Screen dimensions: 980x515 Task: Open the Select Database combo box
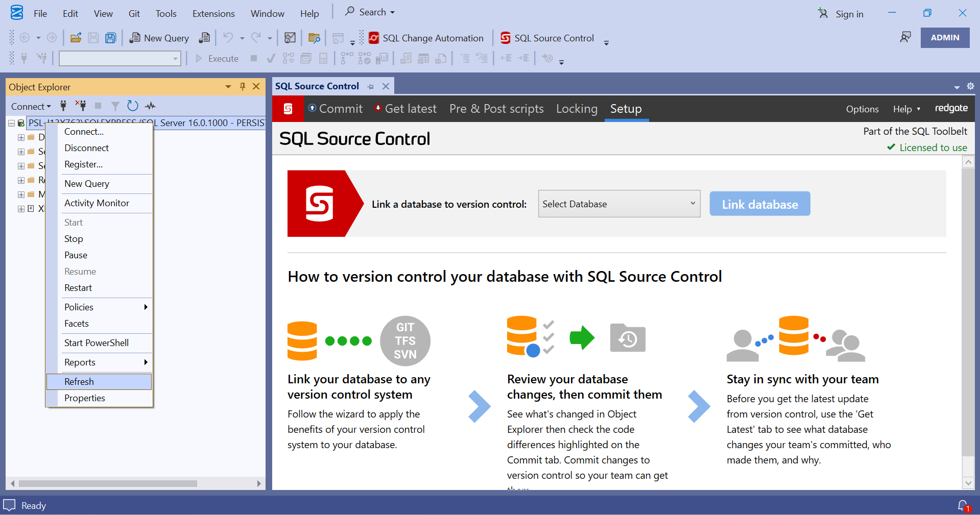[619, 204]
